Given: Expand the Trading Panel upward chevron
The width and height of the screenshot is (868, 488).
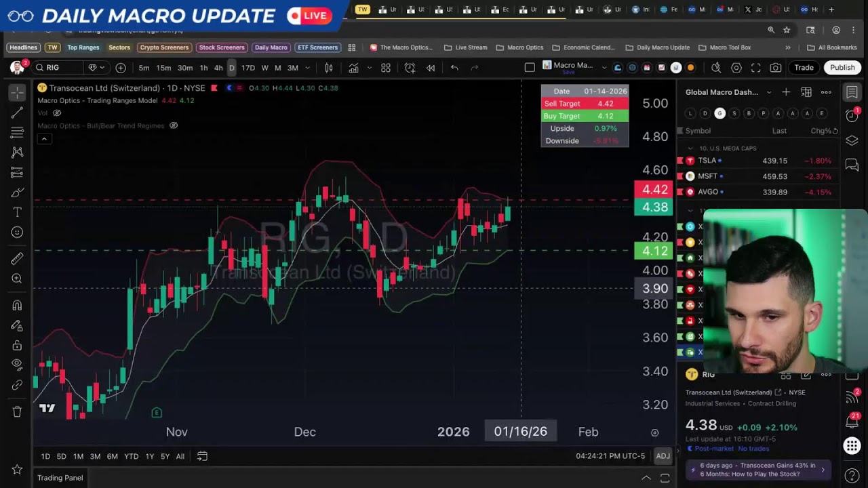Looking at the screenshot, I should (x=646, y=478).
